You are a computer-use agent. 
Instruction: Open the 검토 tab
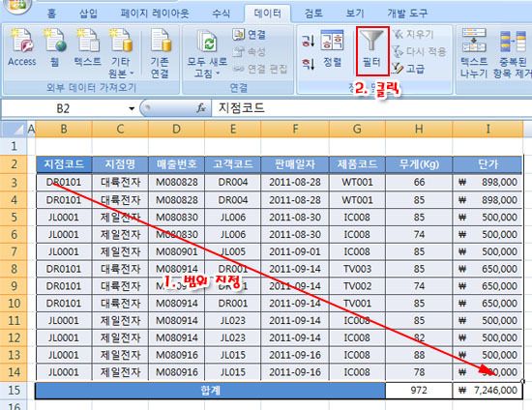coord(313,14)
